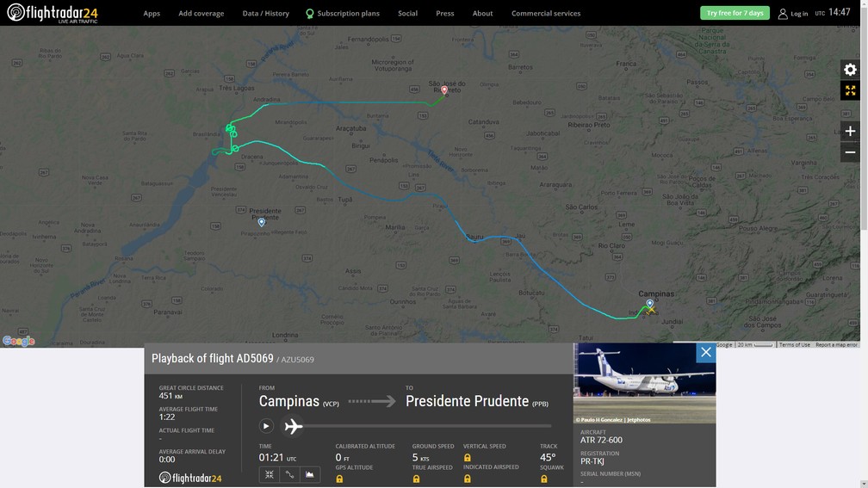Click the lock icon under GPS Altitude
The height and width of the screenshot is (488, 868).
339,479
